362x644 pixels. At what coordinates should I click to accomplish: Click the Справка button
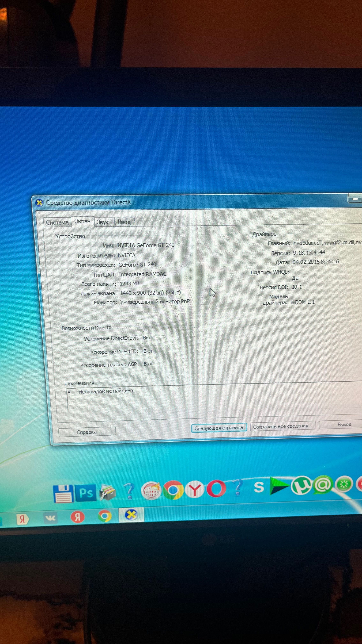coord(87,432)
